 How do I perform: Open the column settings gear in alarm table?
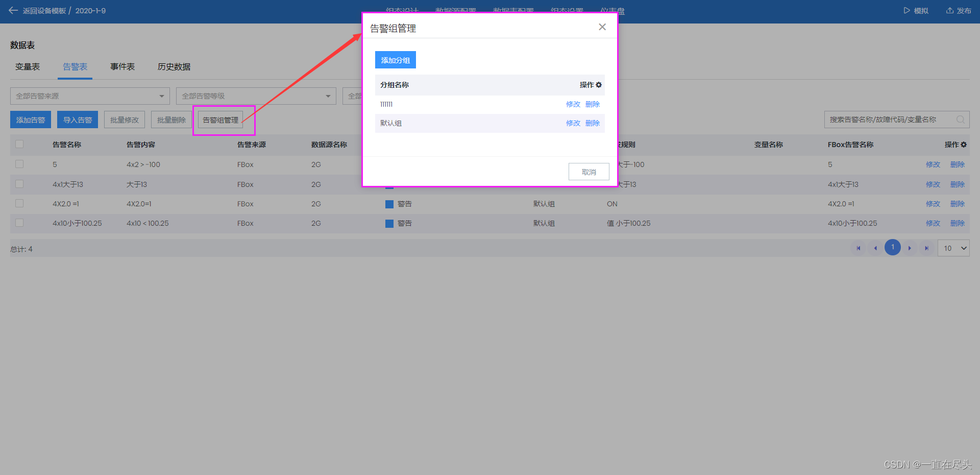tap(964, 145)
